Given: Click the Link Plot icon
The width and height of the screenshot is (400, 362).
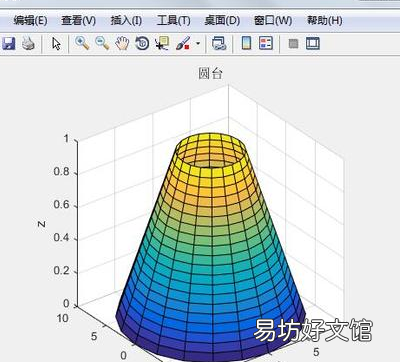Looking at the screenshot, I should [x=219, y=43].
